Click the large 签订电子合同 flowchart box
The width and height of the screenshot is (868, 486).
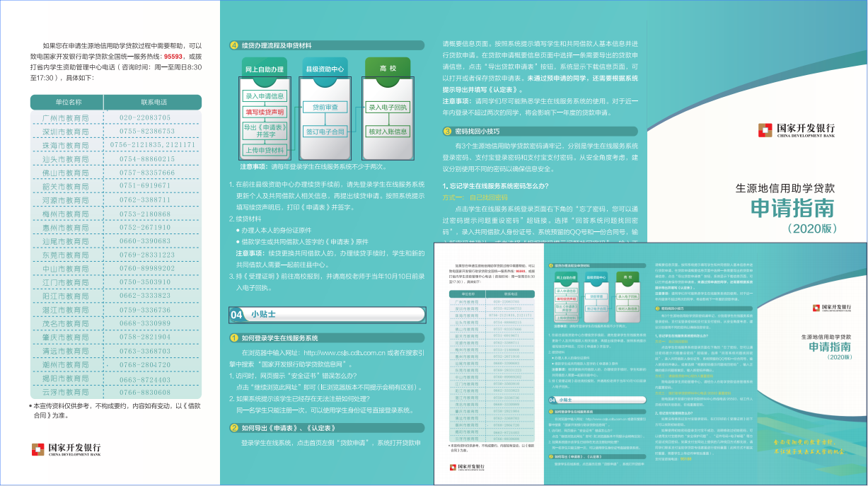325,132
